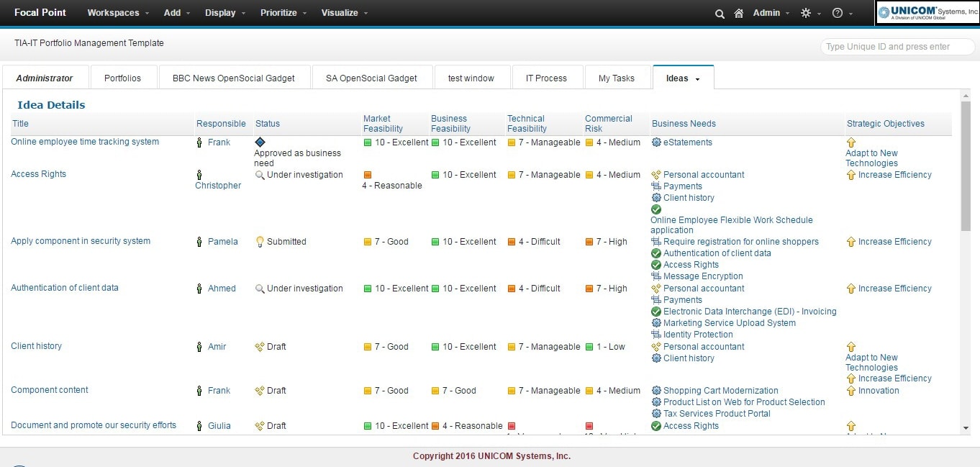The image size is (980, 467).
Task: Select the IT Process tab
Action: [x=546, y=78]
